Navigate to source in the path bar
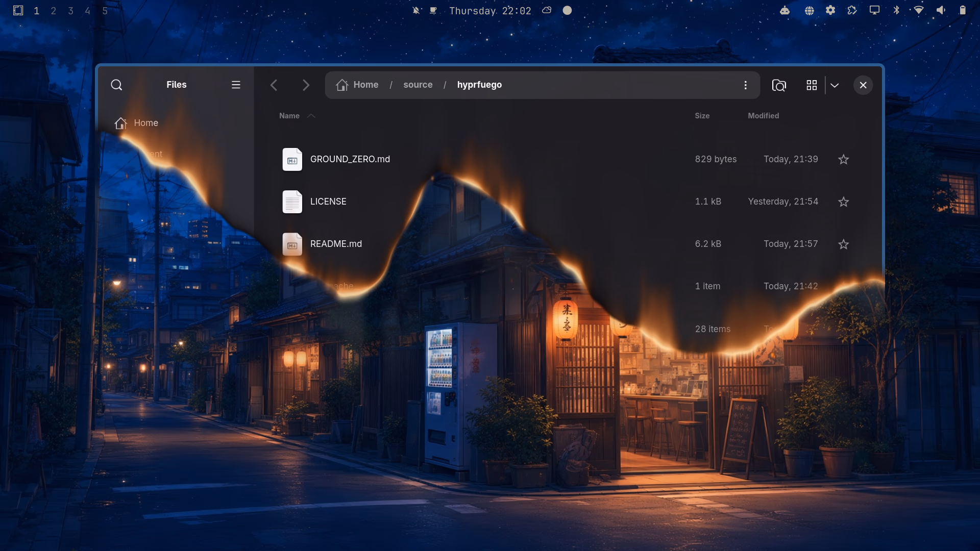 418,85
